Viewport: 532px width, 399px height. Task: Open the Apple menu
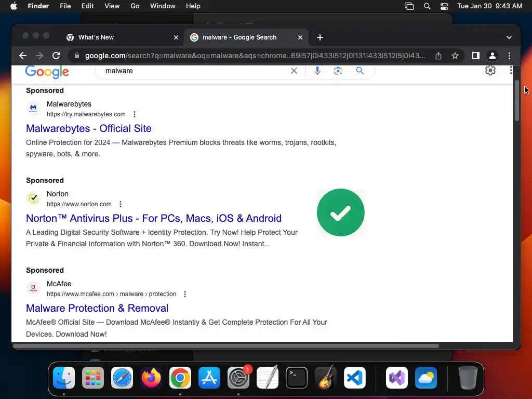(x=14, y=6)
